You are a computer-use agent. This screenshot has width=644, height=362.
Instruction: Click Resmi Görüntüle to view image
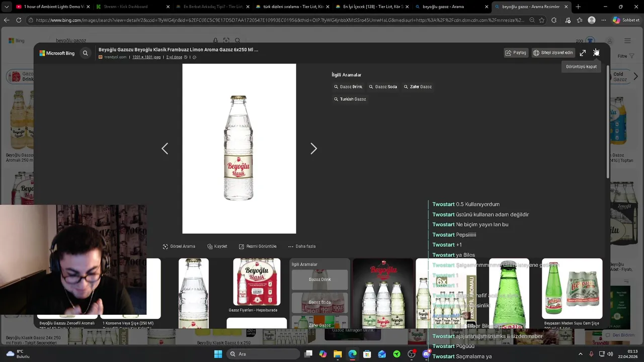(258, 246)
